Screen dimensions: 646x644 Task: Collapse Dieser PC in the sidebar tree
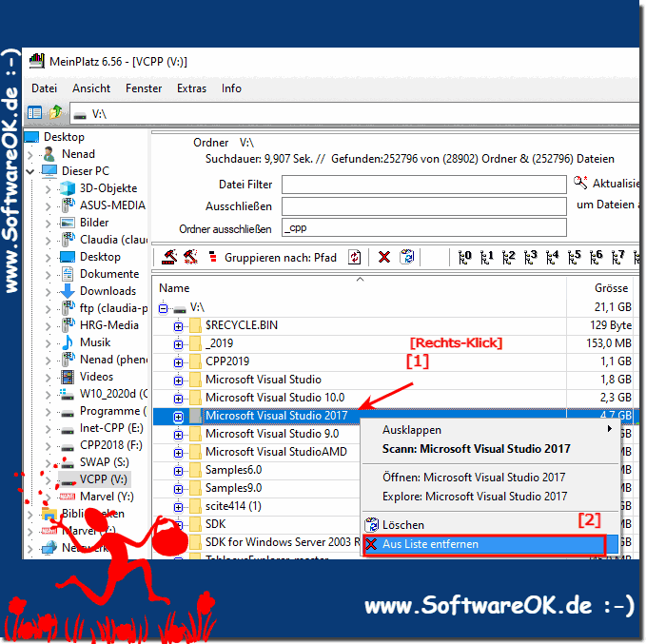(x=30, y=171)
